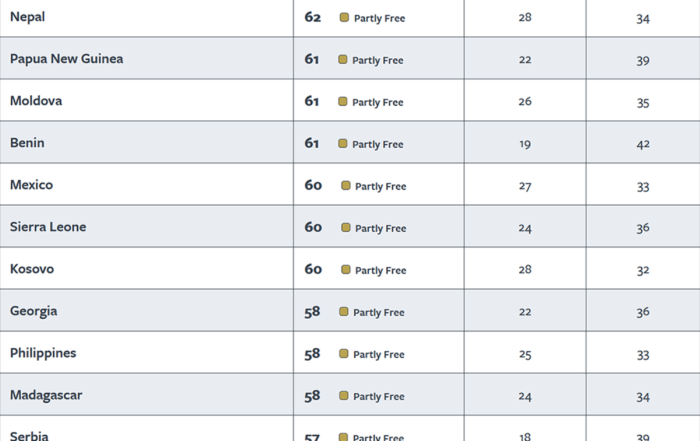Click Kosovo's Partly Free status icon
The image size is (700, 441).
pyautogui.click(x=345, y=270)
